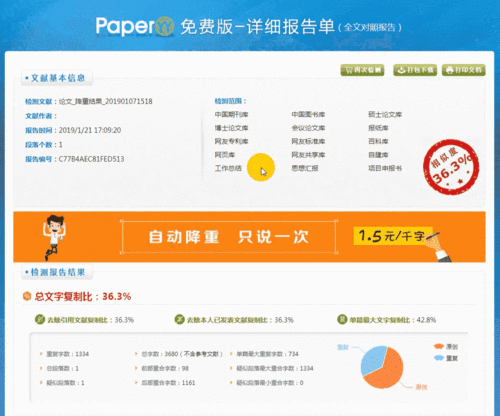Screen dimensions: 500x416
Task: Click the orange 原创 legend swatch
Action: [x=439, y=347]
